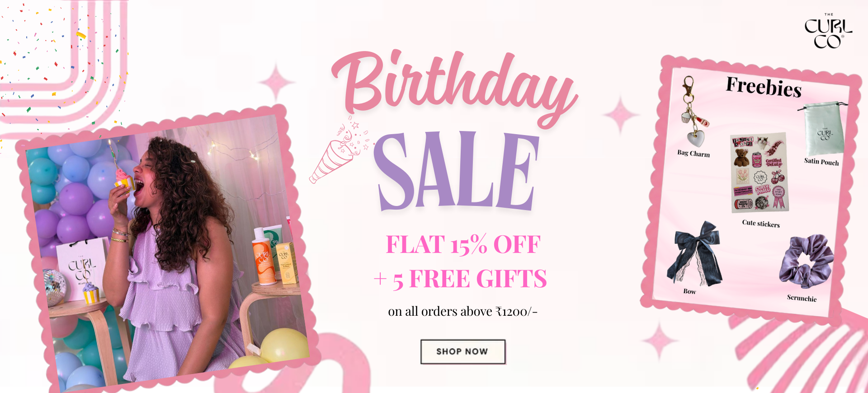
Task: Click the orders above ₹1200 line
Action: pyautogui.click(x=462, y=311)
